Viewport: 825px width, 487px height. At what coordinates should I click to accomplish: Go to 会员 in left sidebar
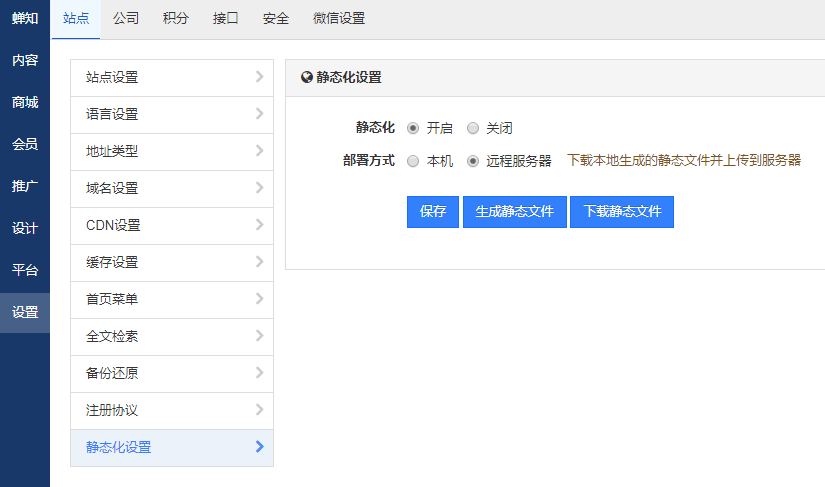(25, 144)
